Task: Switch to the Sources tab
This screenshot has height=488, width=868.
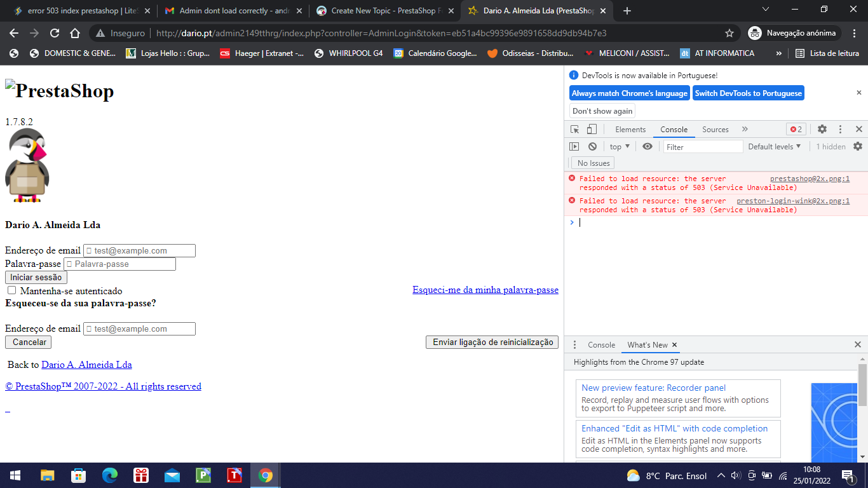Action: coord(715,129)
